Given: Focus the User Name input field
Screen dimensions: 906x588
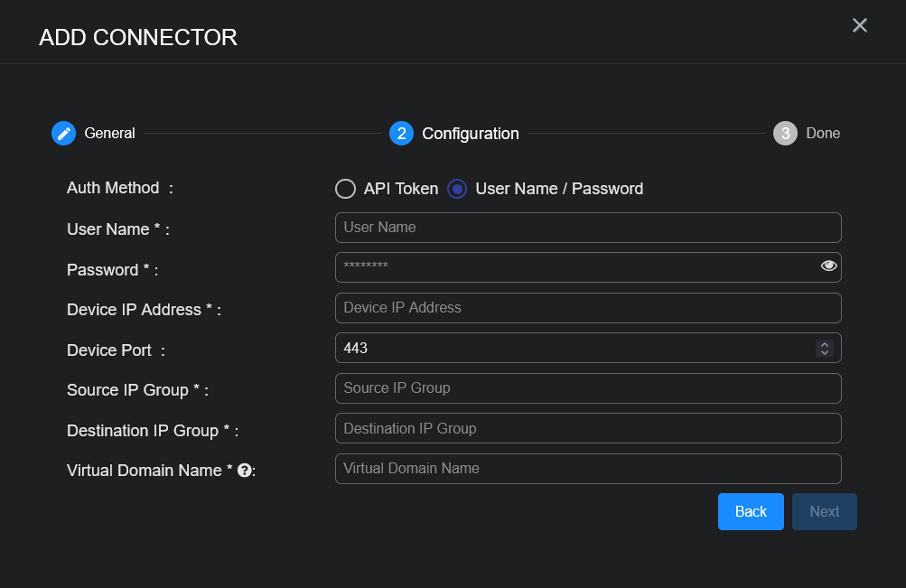Looking at the screenshot, I should pyautogui.click(x=587, y=228).
